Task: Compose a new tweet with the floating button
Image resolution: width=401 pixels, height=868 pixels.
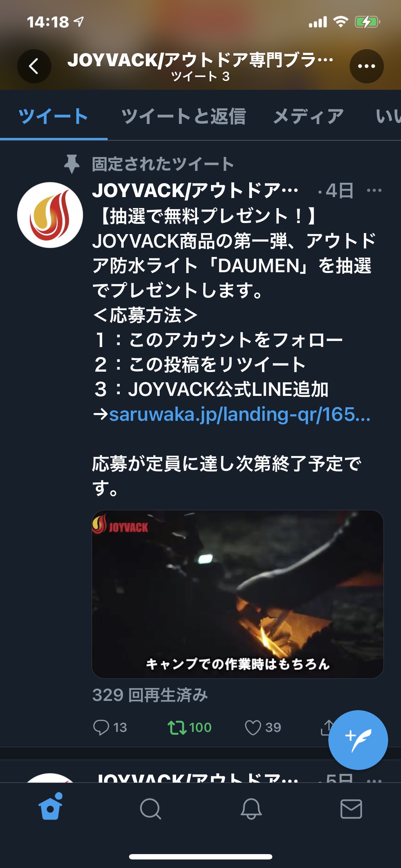Action: point(358,740)
